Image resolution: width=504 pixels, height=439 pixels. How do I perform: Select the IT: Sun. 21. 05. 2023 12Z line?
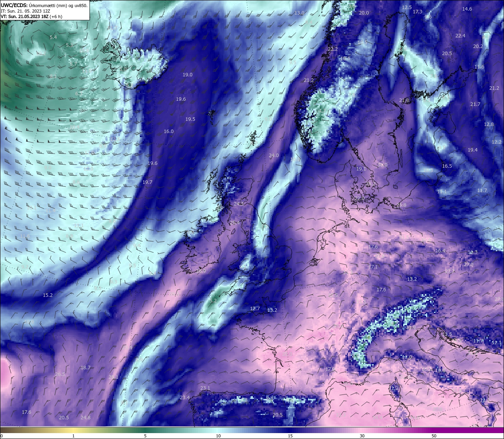click(x=25, y=11)
